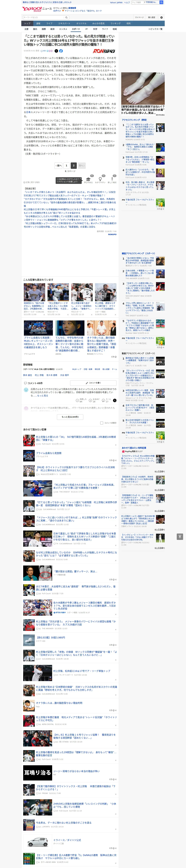Share the article on Facebook
Viewport: 186px width, 868px height.
(61, 51)
